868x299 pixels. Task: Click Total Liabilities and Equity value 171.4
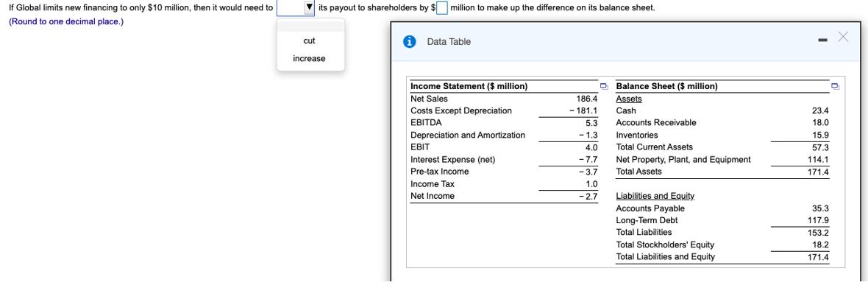(818, 258)
